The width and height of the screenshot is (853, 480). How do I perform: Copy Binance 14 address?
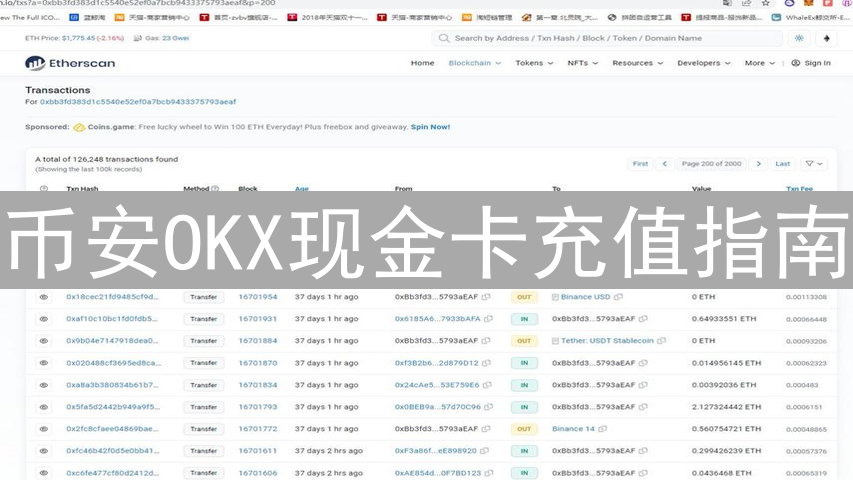pyautogui.click(x=603, y=429)
